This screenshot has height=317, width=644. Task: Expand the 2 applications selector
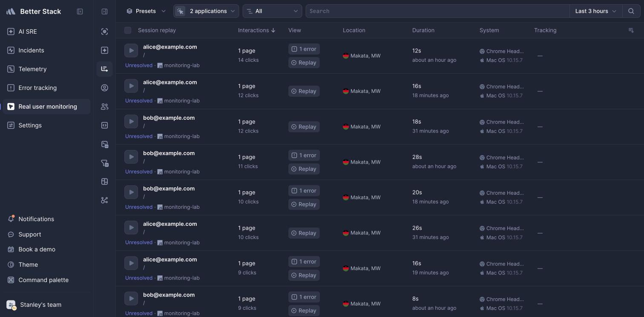coord(206,11)
